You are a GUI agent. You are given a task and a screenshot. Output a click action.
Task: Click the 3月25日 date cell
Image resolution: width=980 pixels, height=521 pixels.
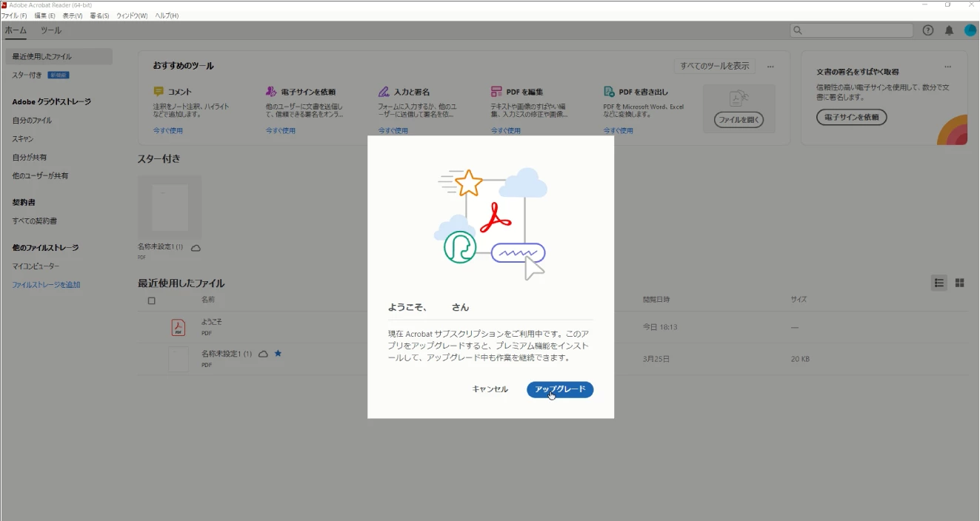coord(656,359)
